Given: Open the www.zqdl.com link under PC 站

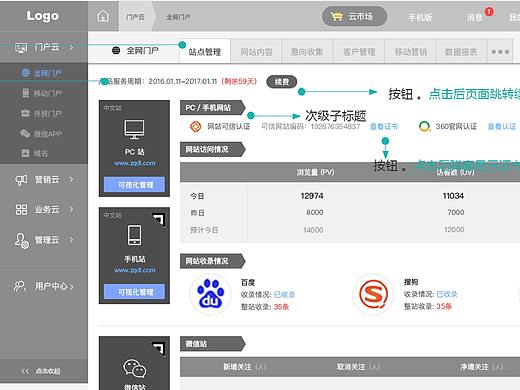Looking at the screenshot, I should 135,163.
